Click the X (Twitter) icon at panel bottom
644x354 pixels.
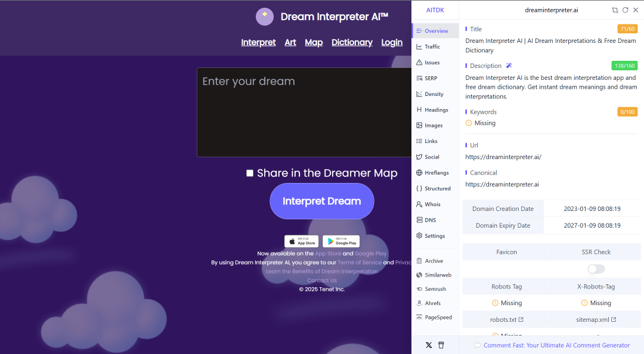pyautogui.click(x=429, y=345)
